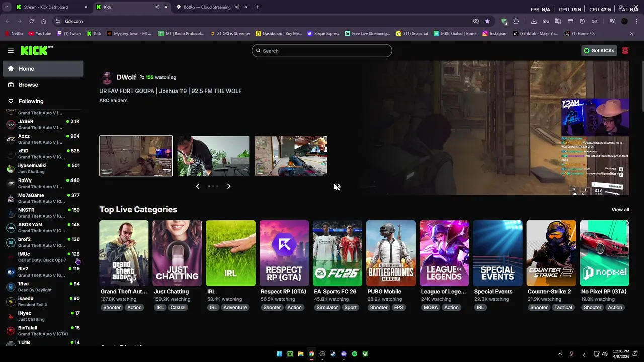644x362 pixels.
Task: Open RpWy channel in following list
Action: [x=43, y=183]
